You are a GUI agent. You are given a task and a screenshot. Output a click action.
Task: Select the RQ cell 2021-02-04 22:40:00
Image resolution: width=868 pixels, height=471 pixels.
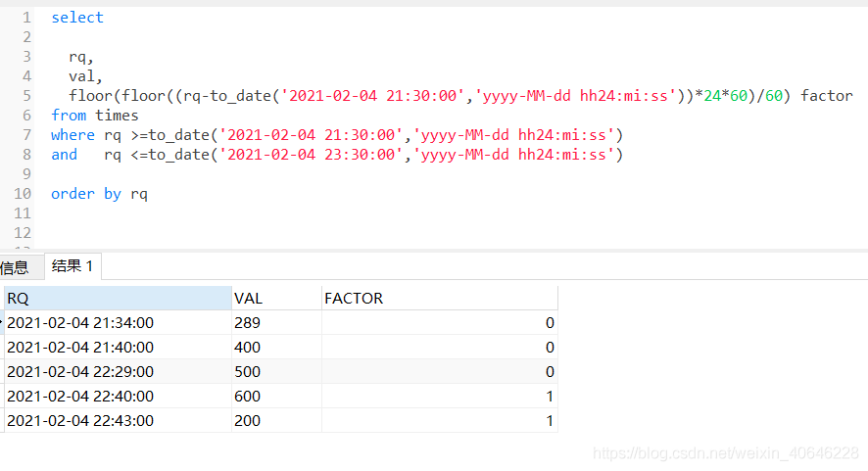tap(80, 397)
